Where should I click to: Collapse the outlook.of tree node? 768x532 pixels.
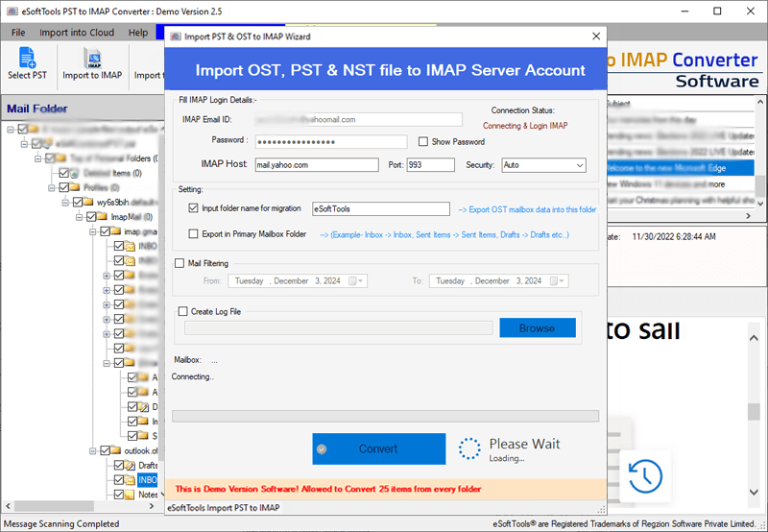pyautogui.click(x=92, y=450)
